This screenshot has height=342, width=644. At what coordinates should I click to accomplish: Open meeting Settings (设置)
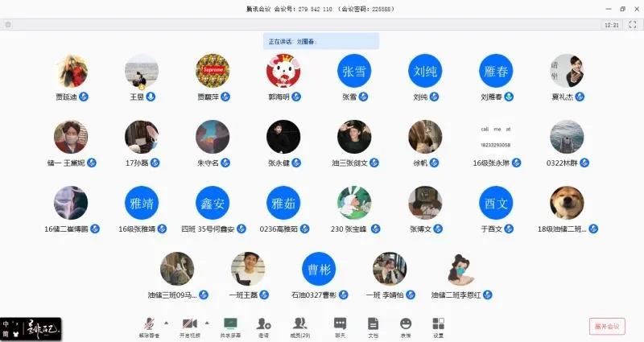[438, 325]
